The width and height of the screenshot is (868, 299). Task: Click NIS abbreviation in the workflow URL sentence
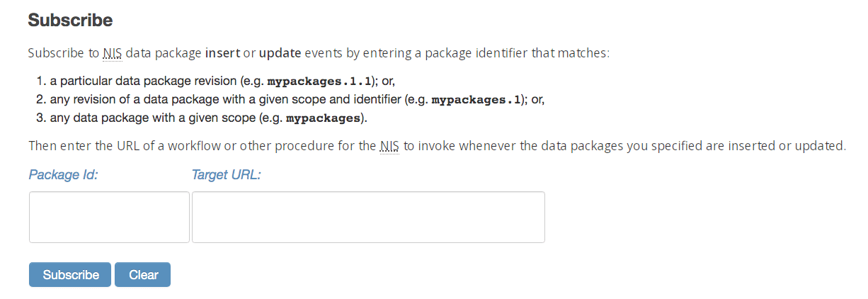tap(389, 147)
